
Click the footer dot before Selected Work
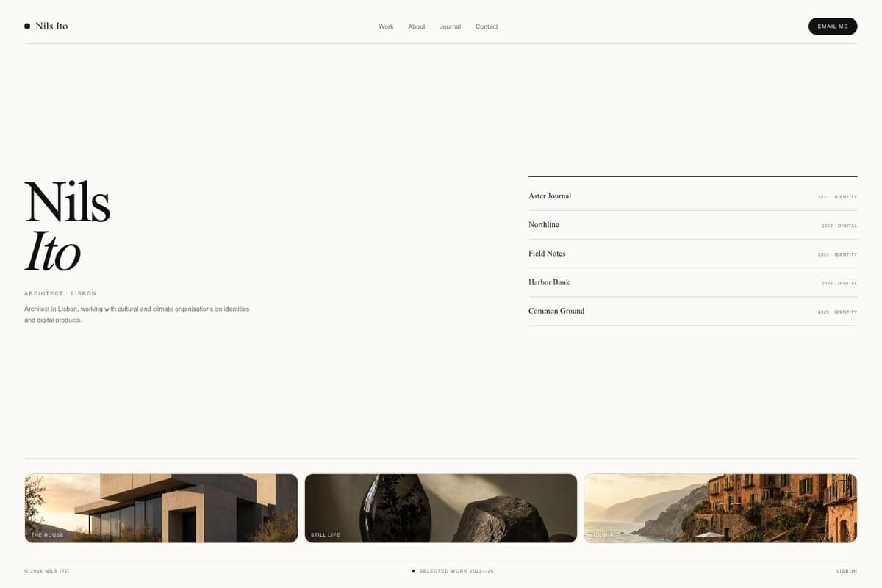[413, 570]
